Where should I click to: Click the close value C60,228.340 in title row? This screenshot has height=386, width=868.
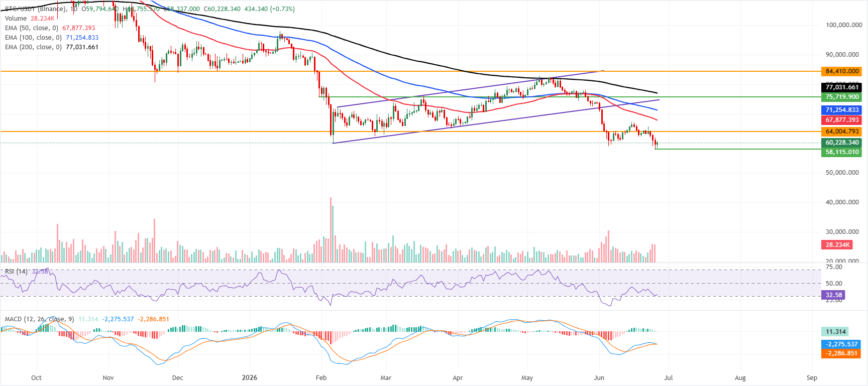click(222, 9)
